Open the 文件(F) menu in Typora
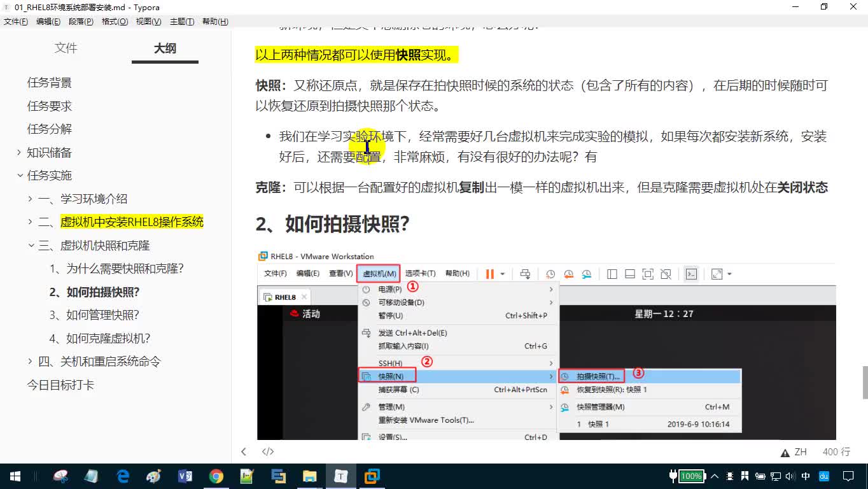Screen dimensions: 868x489 click(16, 22)
